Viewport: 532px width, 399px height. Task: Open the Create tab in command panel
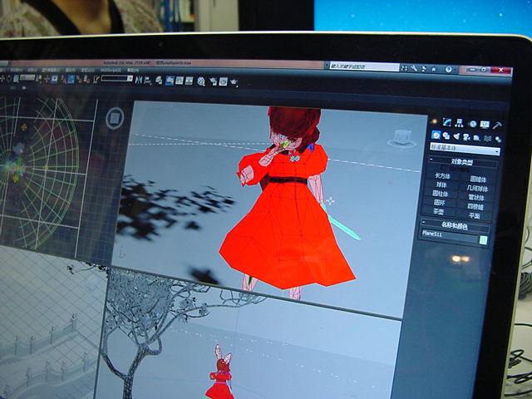(434, 121)
